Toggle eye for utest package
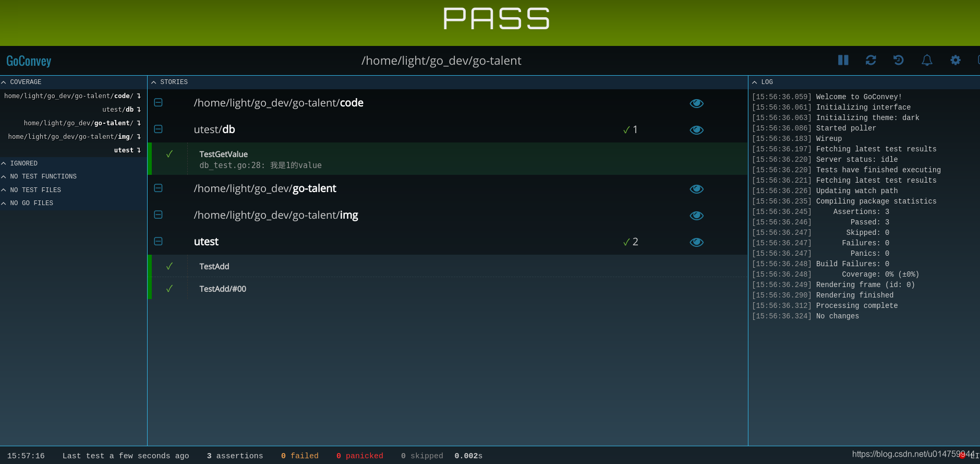The height and width of the screenshot is (464, 980). 696,242
